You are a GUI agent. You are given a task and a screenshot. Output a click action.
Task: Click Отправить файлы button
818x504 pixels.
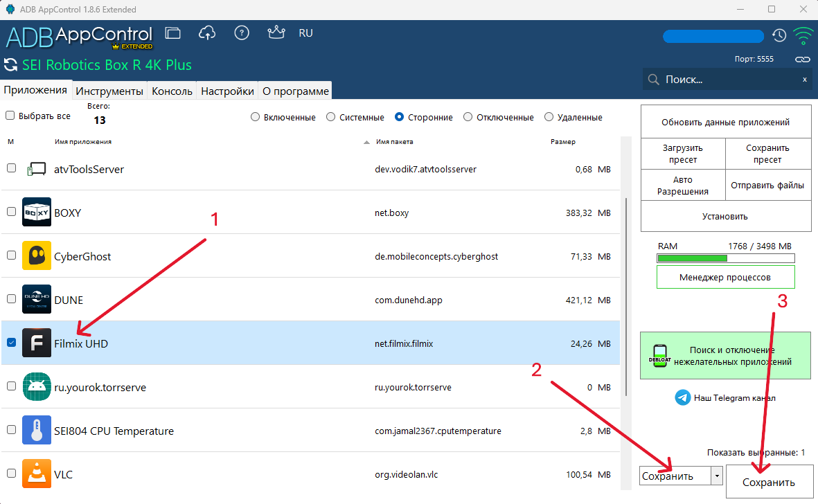coord(768,186)
